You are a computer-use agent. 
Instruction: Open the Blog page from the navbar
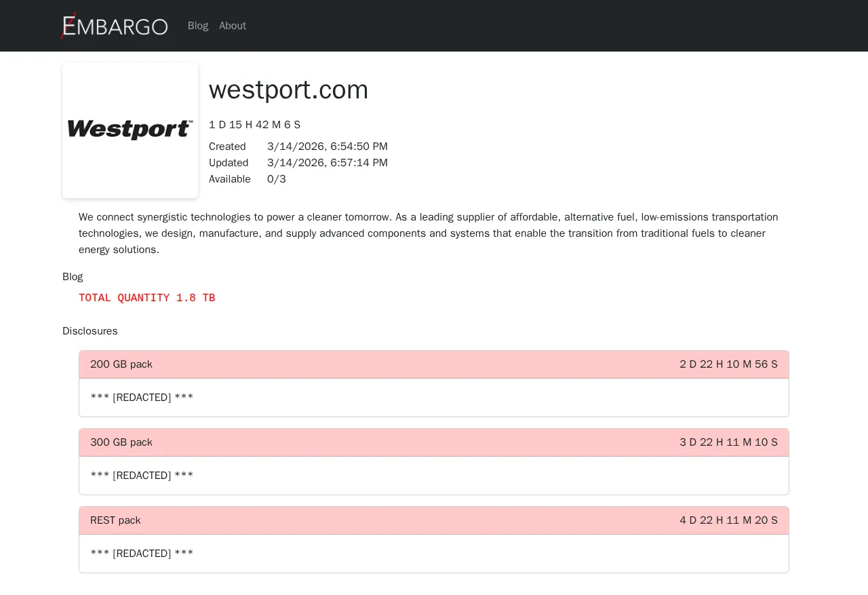[198, 26]
